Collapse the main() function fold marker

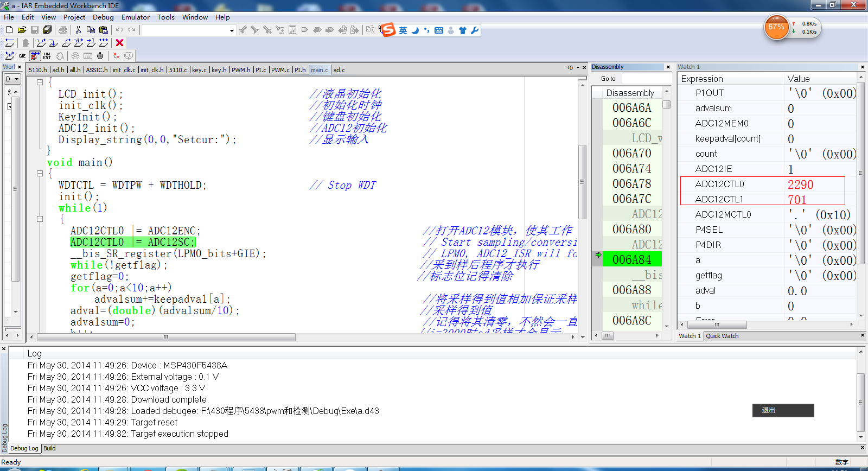(x=40, y=174)
